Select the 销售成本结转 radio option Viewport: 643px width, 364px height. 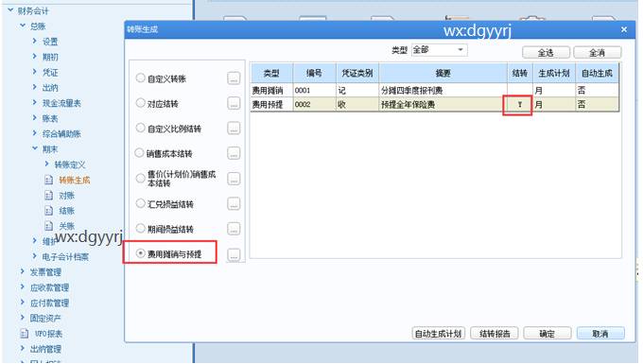(x=139, y=153)
